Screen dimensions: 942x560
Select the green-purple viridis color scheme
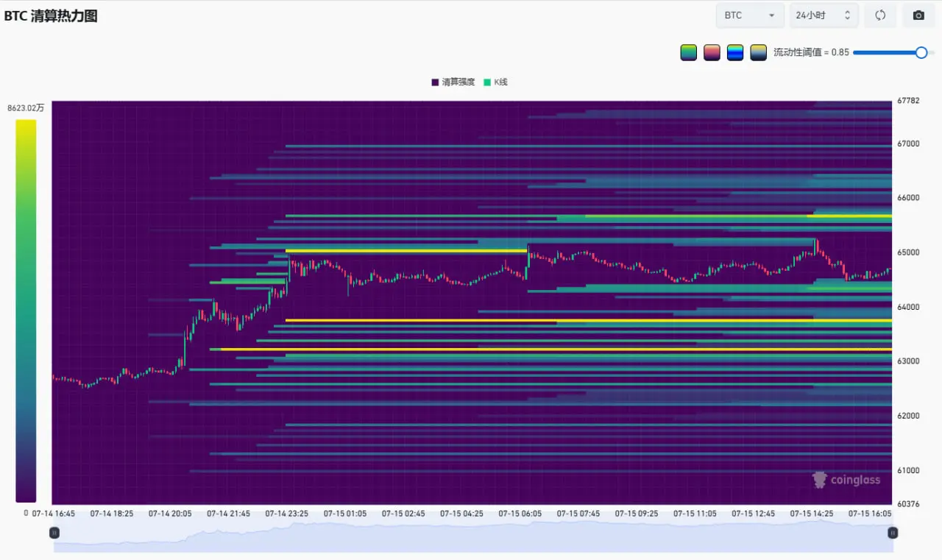[689, 52]
